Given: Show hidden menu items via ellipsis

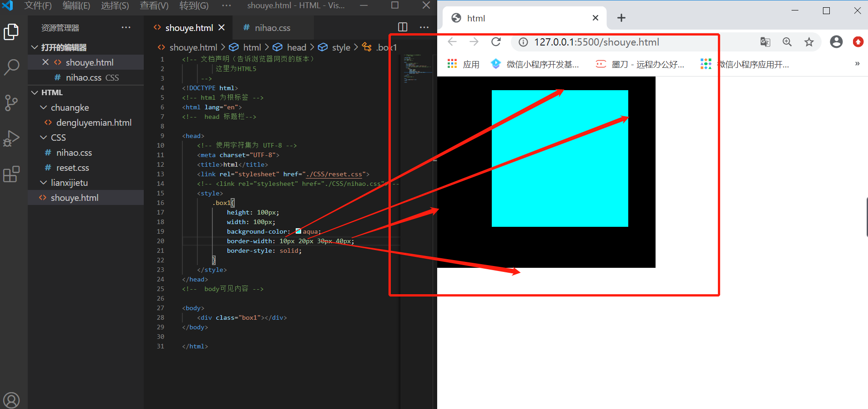Looking at the screenshot, I should click(227, 5).
